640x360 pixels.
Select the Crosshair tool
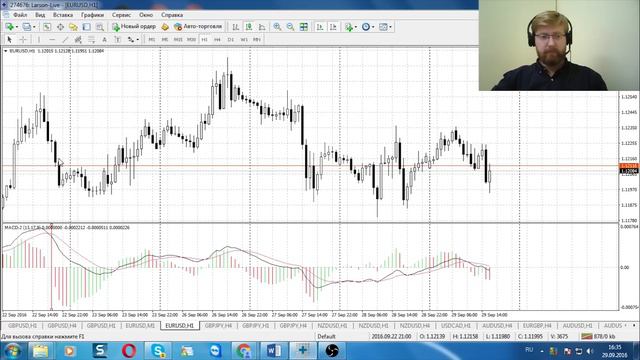tap(23, 40)
